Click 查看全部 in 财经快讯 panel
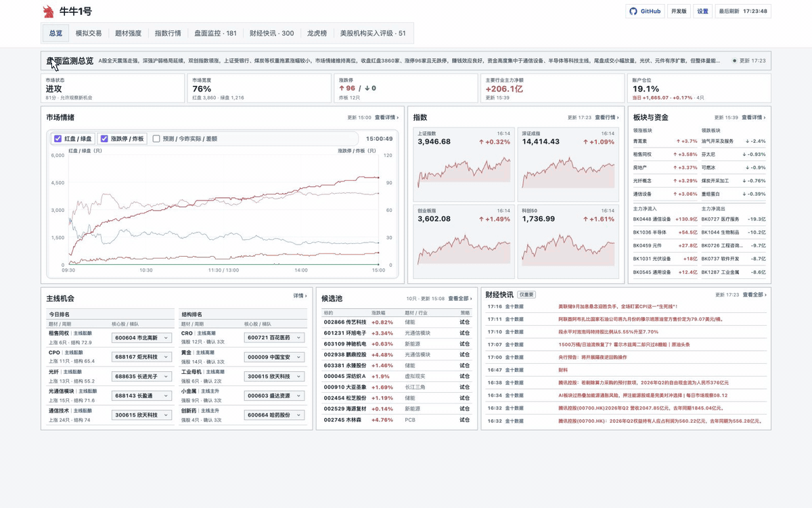 (x=754, y=295)
